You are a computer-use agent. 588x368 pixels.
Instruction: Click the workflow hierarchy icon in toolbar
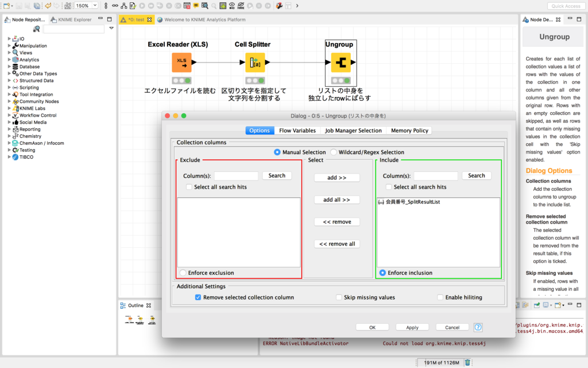pos(124,6)
